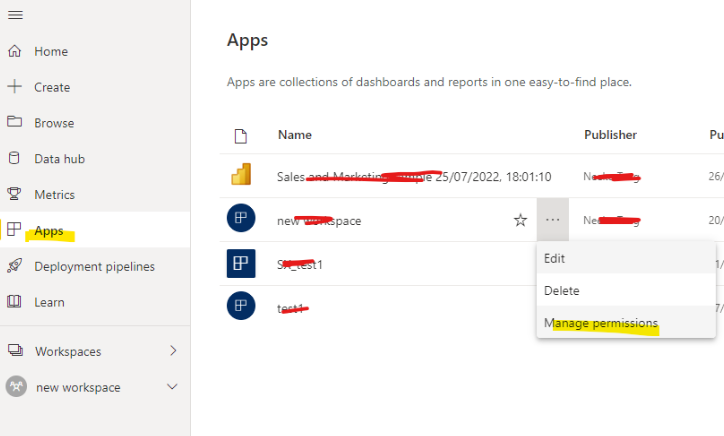This screenshot has width=724, height=436.
Task: Click the Deployment pipelines rocket icon
Action: tap(14, 266)
